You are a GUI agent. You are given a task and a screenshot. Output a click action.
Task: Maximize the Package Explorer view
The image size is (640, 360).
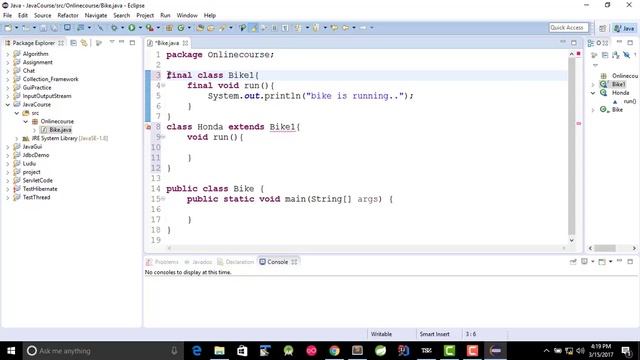[132, 42]
